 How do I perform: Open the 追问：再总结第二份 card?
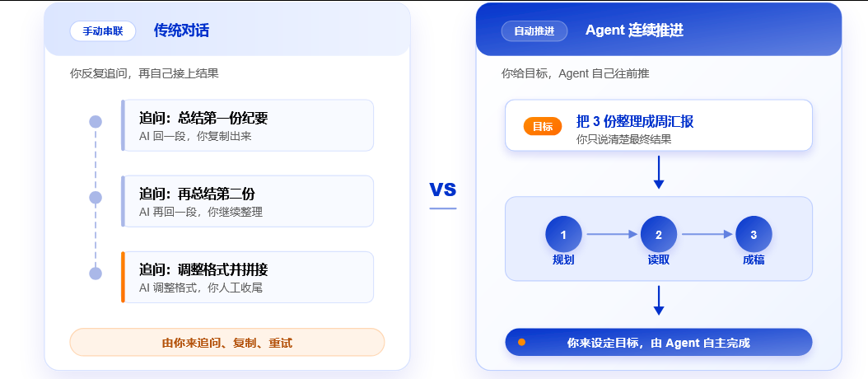(247, 201)
